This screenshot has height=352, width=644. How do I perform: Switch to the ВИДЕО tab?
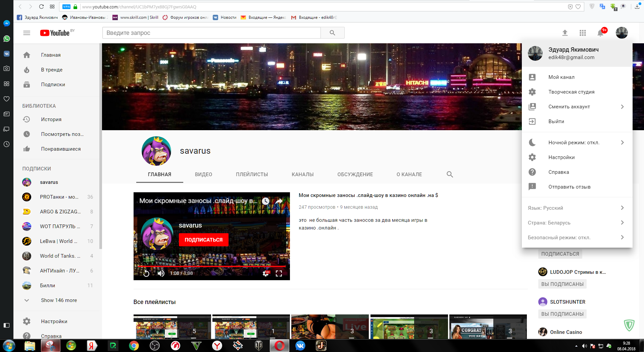[x=203, y=174]
